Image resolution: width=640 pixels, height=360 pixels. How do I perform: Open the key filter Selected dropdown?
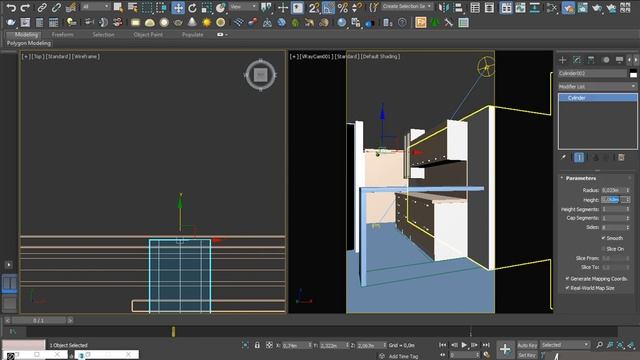pos(565,345)
